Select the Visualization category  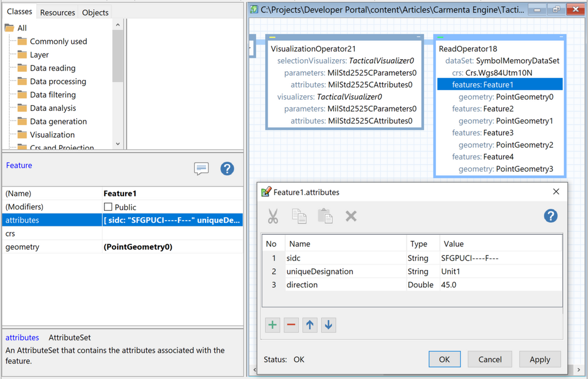52,134
